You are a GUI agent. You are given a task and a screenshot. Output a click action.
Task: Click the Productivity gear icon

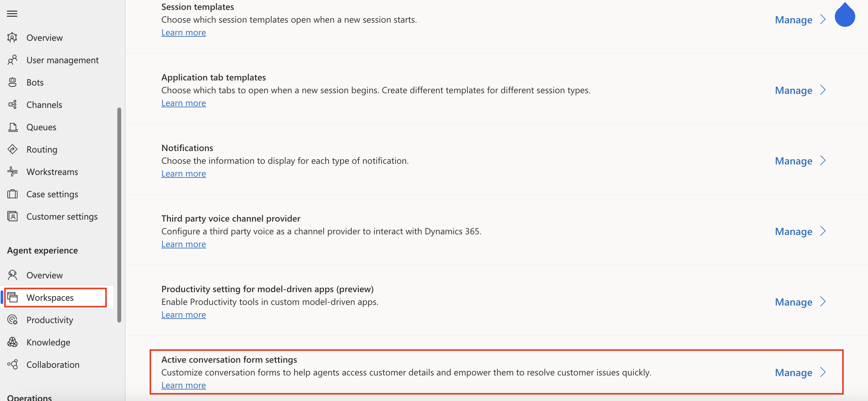[12, 320]
